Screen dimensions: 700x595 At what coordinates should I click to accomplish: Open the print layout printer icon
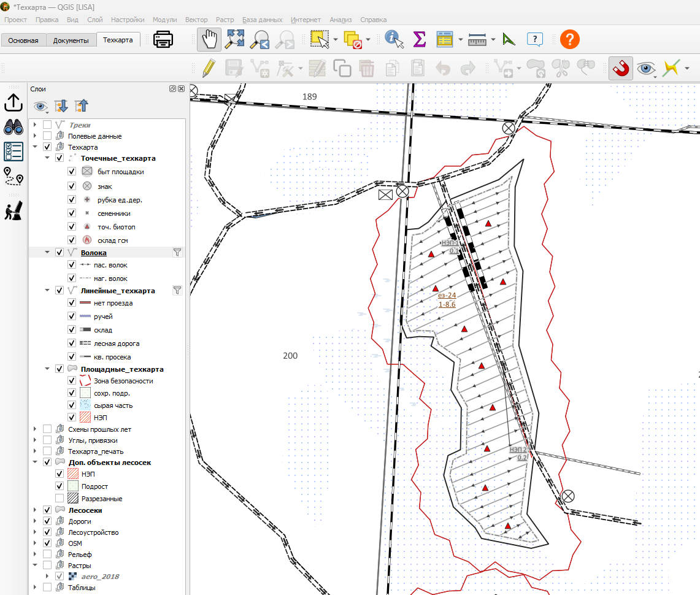pos(163,39)
